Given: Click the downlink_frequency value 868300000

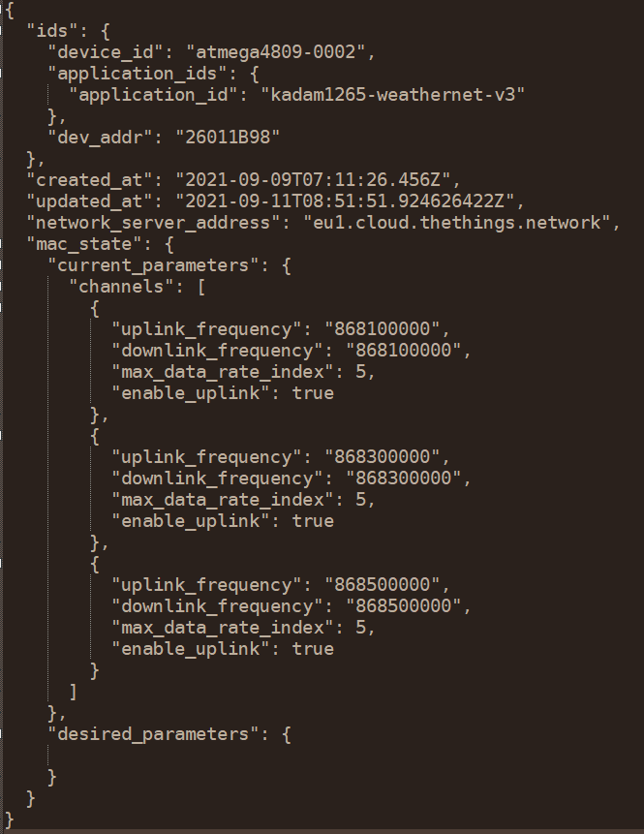Looking at the screenshot, I should tap(403, 479).
